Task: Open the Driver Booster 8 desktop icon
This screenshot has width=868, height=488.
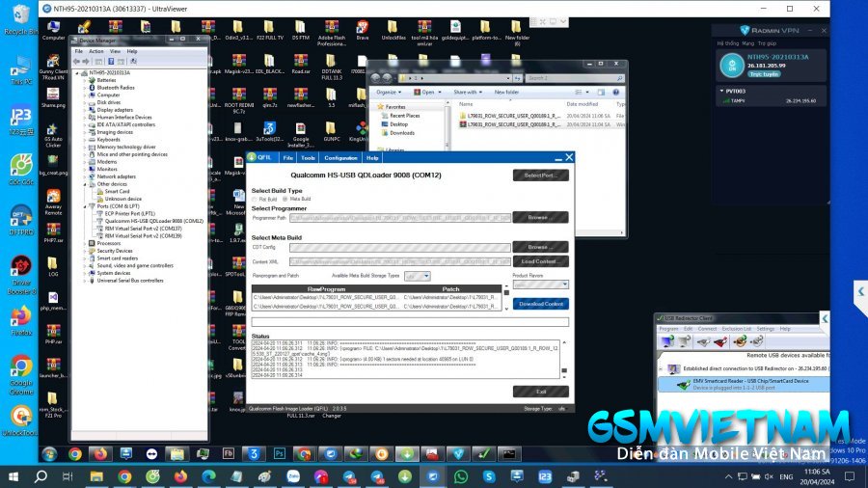Action: [20, 275]
